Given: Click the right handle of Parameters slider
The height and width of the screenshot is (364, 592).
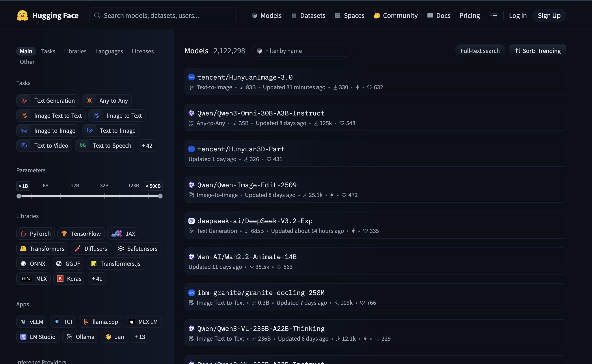Looking at the screenshot, I should 160,196.
